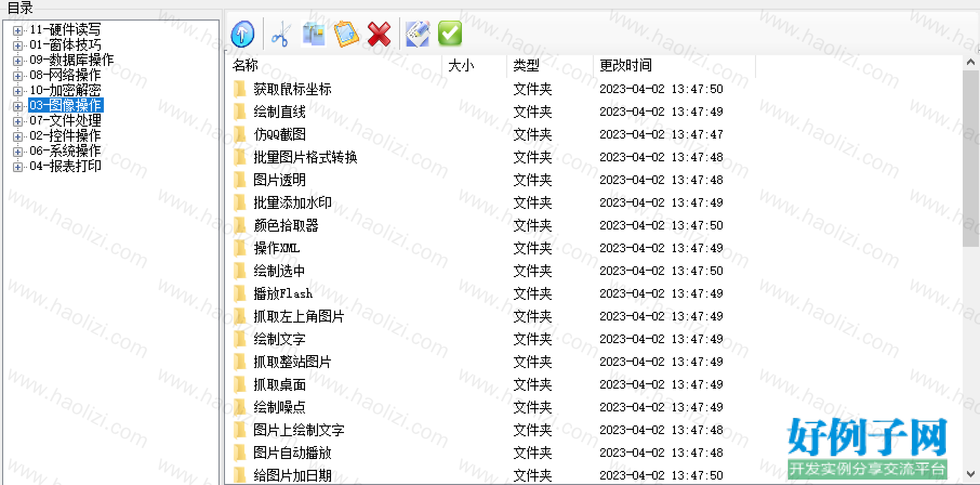Viewport: 980px width, 485px height.
Task: Select the highlighted 03-图像操作 directory
Action: click(65, 106)
